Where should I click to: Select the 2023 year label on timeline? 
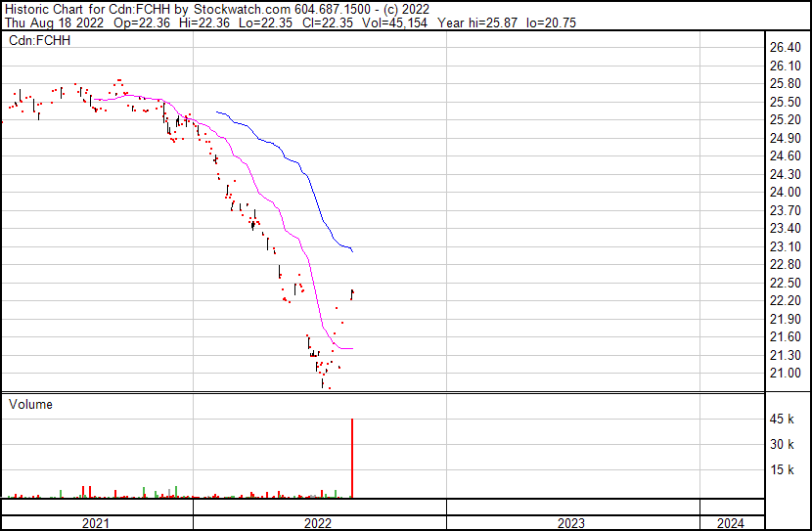click(x=571, y=523)
